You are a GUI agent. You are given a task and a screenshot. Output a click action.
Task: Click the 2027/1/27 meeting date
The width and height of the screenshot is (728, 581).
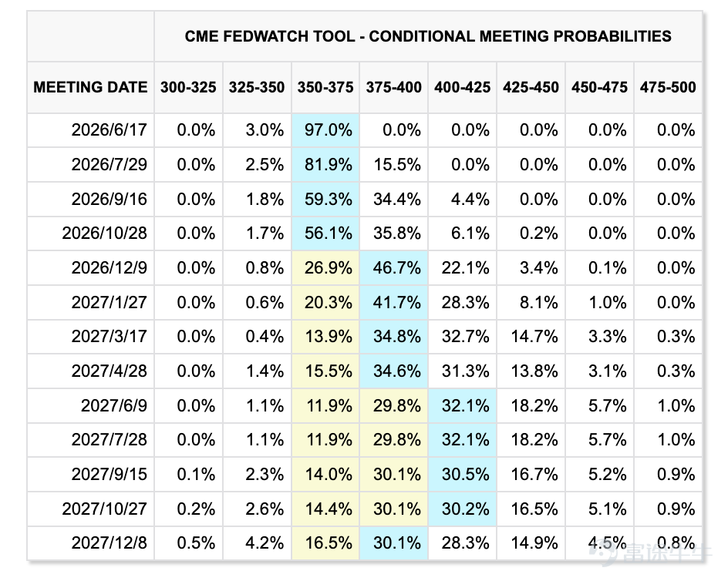click(109, 303)
